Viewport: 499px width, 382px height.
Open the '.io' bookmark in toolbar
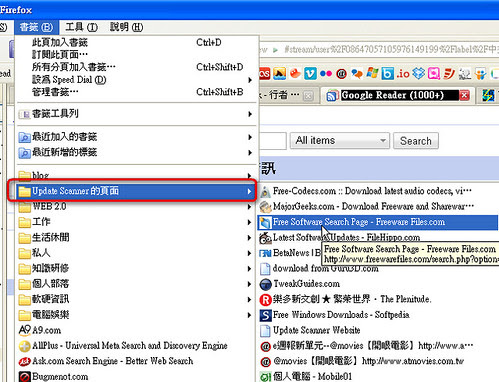[x=403, y=73]
